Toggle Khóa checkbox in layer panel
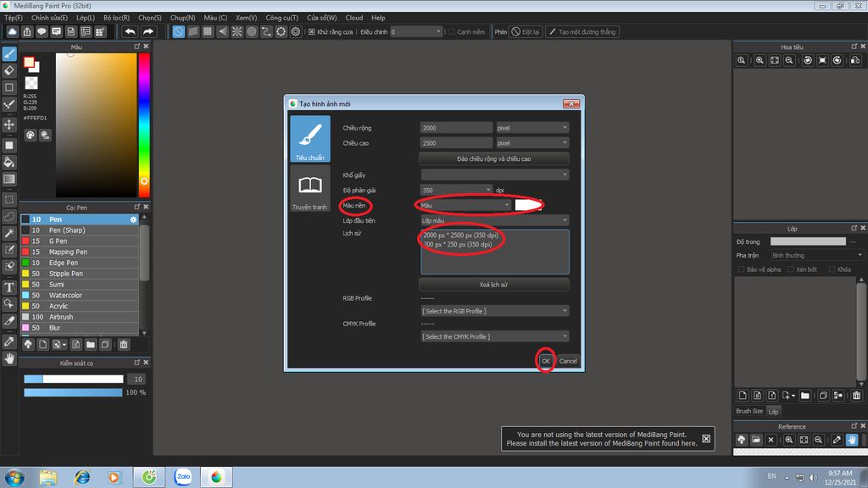Viewport: 868px width, 488px height. coord(832,269)
